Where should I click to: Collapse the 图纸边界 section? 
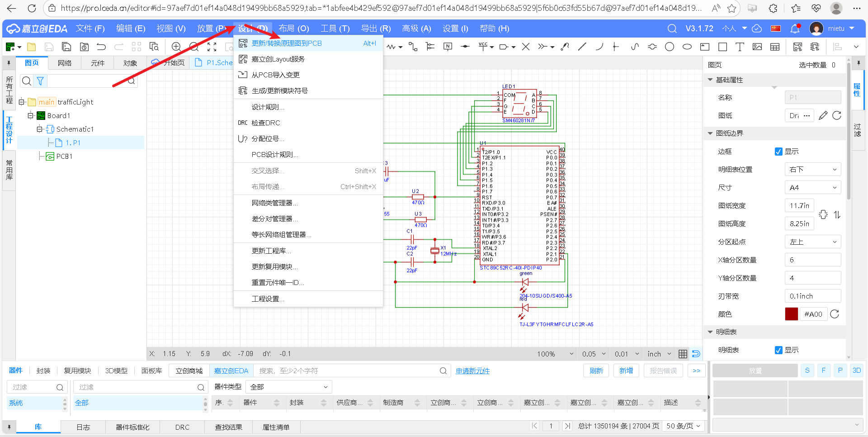pyautogui.click(x=710, y=133)
